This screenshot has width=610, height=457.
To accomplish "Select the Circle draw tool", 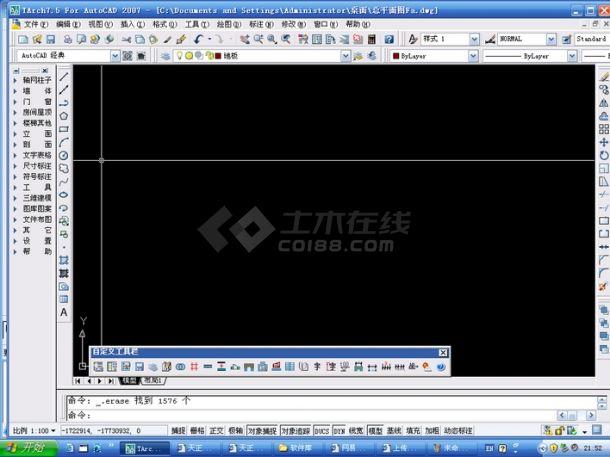I will [64, 156].
